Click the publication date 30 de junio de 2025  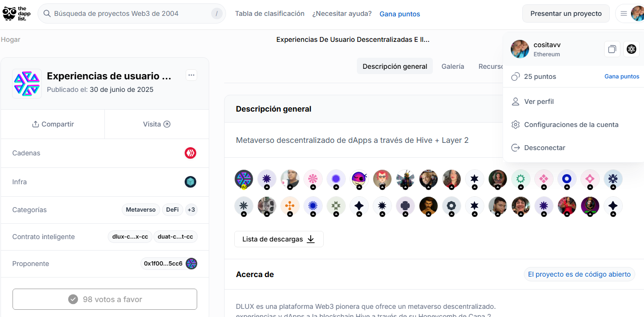[x=122, y=89]
